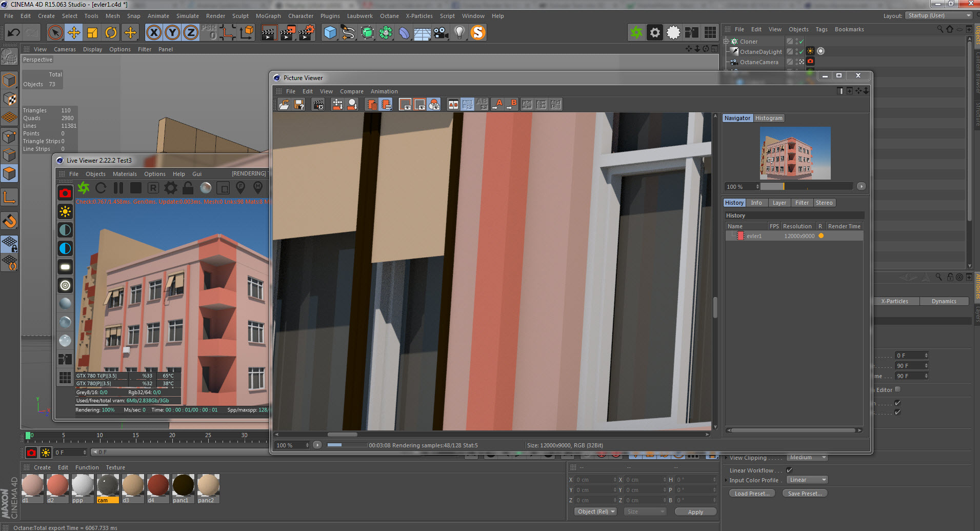
Task: Click the Apply button
Action: tap(695, 512)
